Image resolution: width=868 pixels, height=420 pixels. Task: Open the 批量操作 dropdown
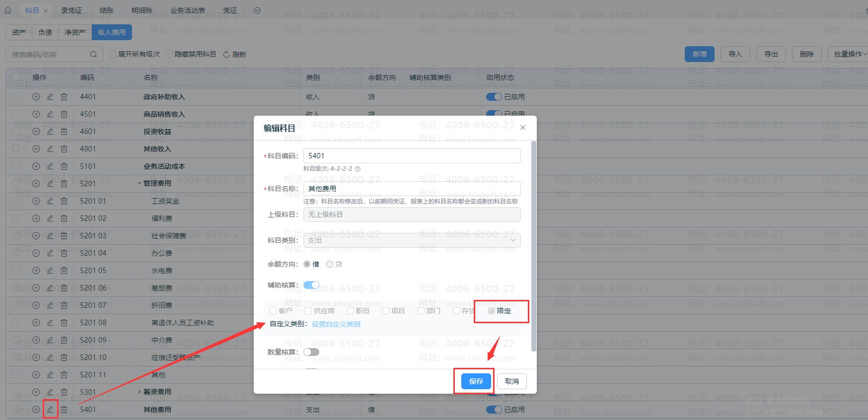850,54
